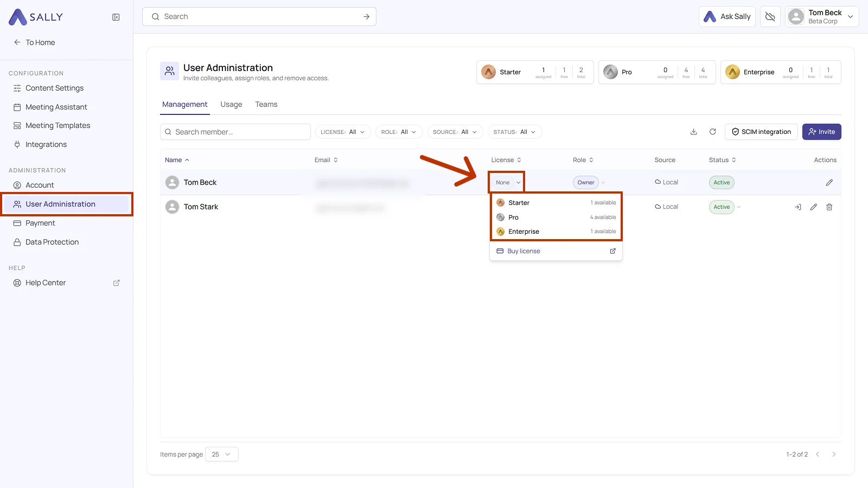Invite a new member
Viewport: 868px width, 488px height.
821,132
